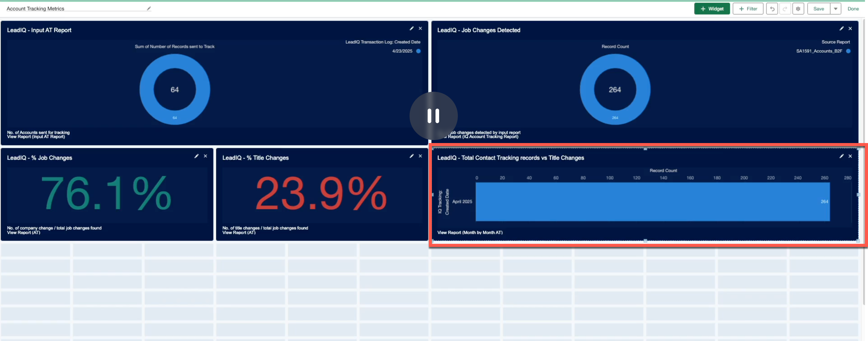868x341 pixels.
Task: Add a dashboard Filter
Action: (748, 9)
